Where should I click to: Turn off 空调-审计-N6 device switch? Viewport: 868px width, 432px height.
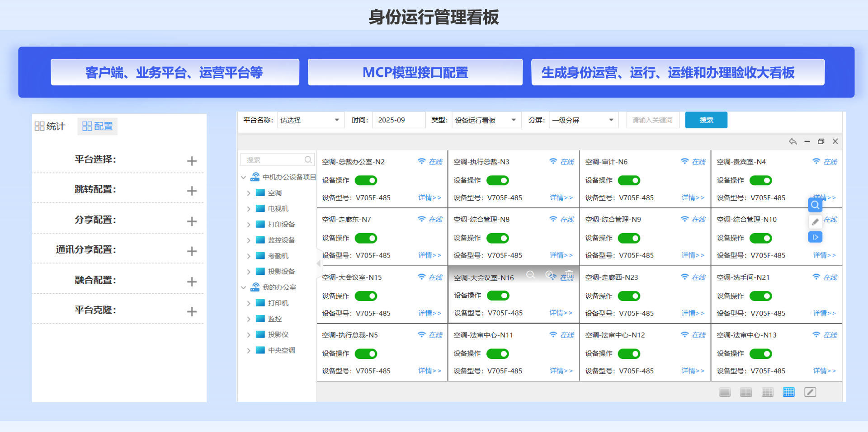click(x=629, y=180)
